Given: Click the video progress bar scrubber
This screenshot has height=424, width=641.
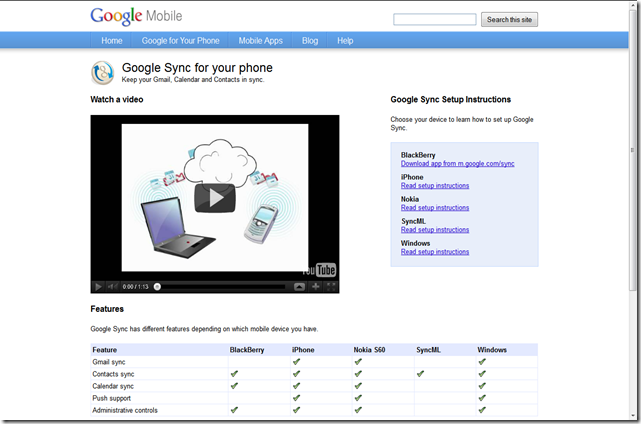Looking at the screenshot, I should click(x=157, y=287).
